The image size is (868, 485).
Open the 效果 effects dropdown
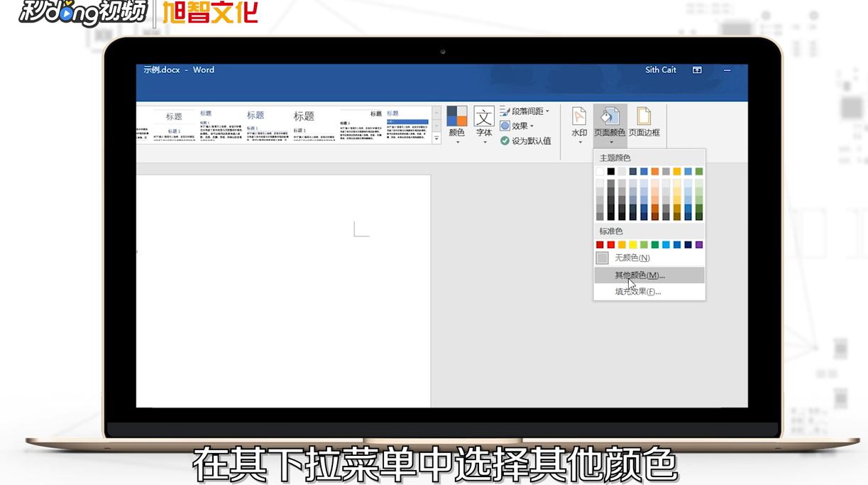coord(517,126)
